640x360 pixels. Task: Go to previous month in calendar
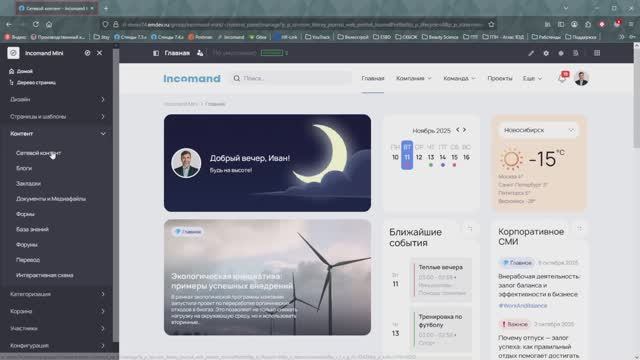(x=458, y=130)
